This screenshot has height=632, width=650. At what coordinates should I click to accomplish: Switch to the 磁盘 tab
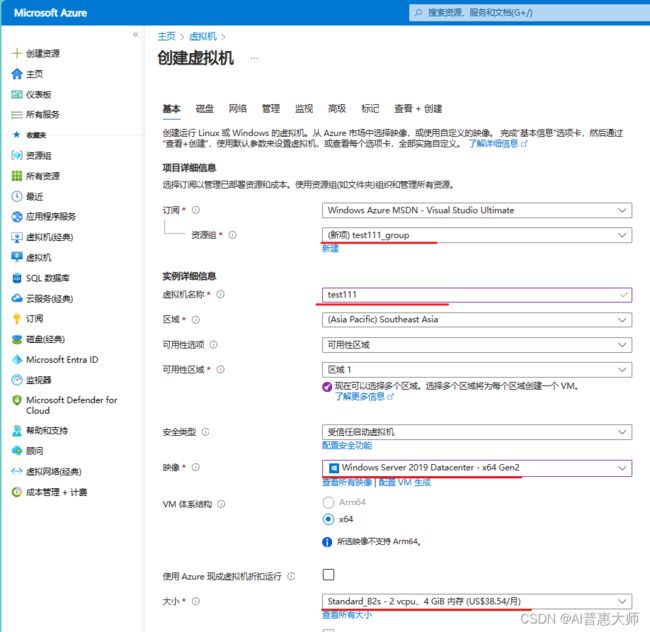pyautogui.click(x=204, y=109)
